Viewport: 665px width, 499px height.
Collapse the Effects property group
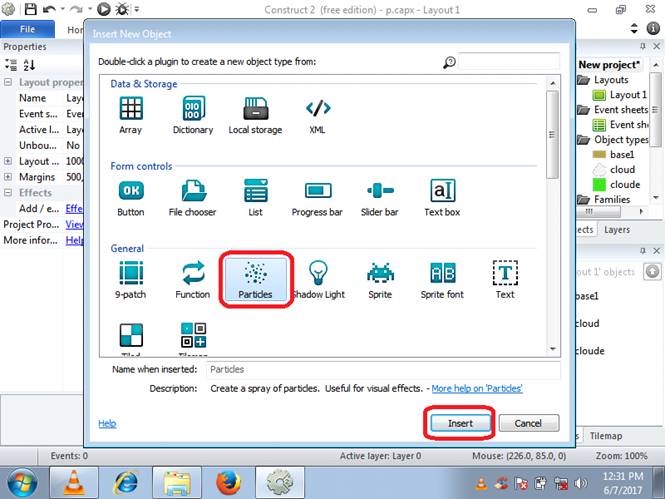[8, 192]
